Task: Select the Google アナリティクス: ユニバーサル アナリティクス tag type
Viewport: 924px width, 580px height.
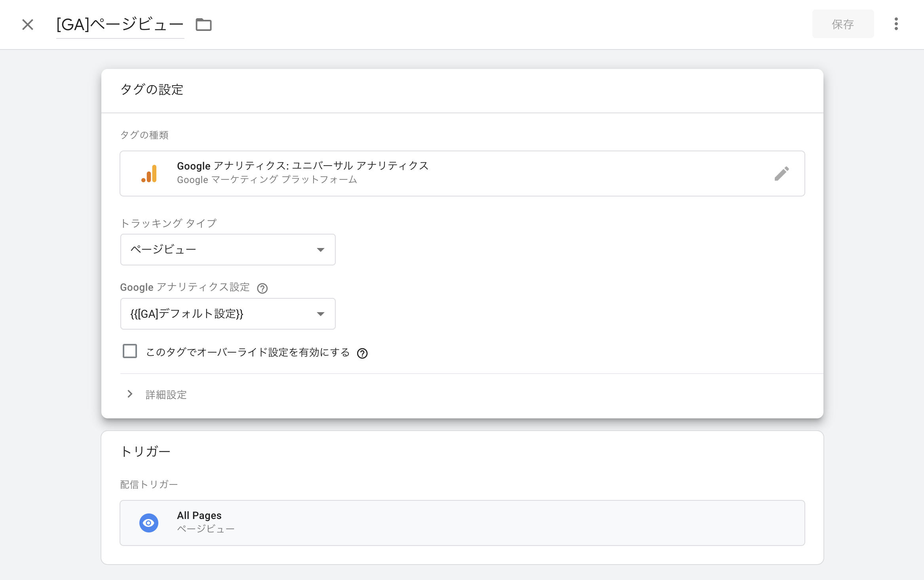Action: click(x=462, y=174)
